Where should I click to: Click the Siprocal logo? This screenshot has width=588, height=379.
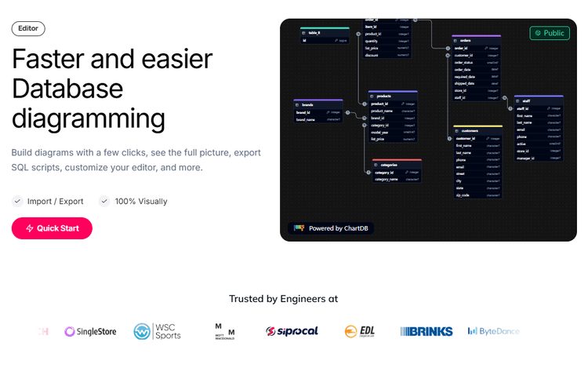pyautogui.click(x=292, y=332)
